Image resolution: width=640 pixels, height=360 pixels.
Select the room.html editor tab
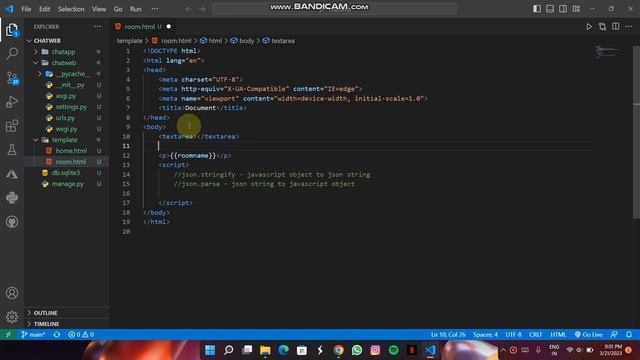143,27
